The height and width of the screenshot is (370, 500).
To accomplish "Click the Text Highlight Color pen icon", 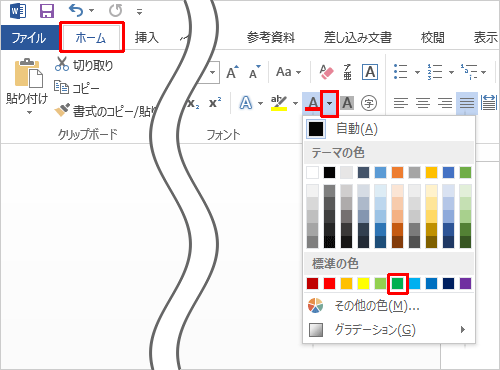I will 279,103.
